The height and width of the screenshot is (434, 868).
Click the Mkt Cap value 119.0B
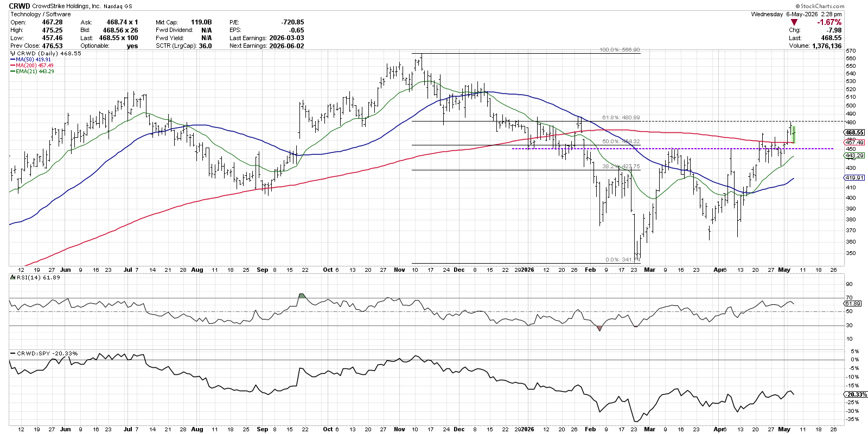tap(201, 22)
